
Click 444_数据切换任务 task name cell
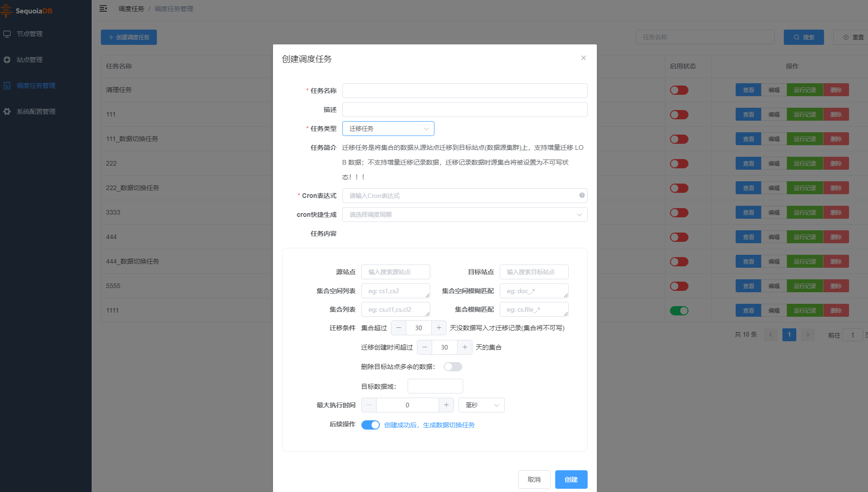tap(132, 261)
